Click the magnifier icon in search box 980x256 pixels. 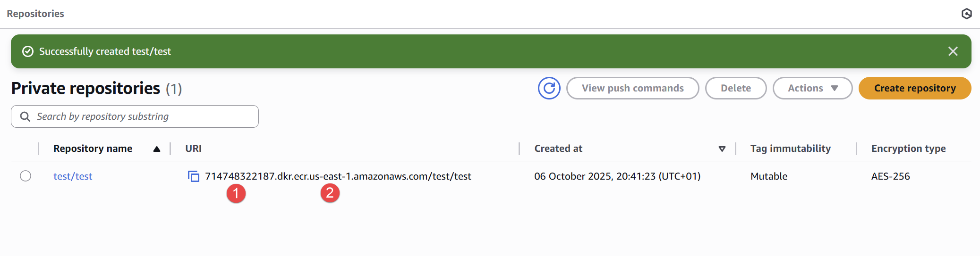pyautogui.click(x=25, y=116)
